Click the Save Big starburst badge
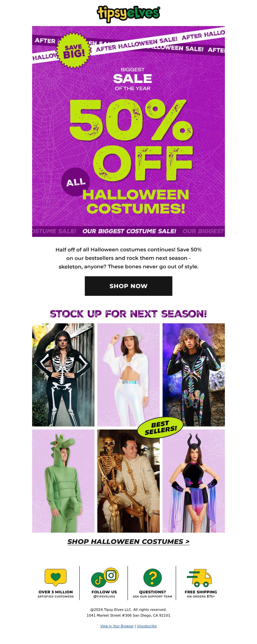 (x=74, y=51)
